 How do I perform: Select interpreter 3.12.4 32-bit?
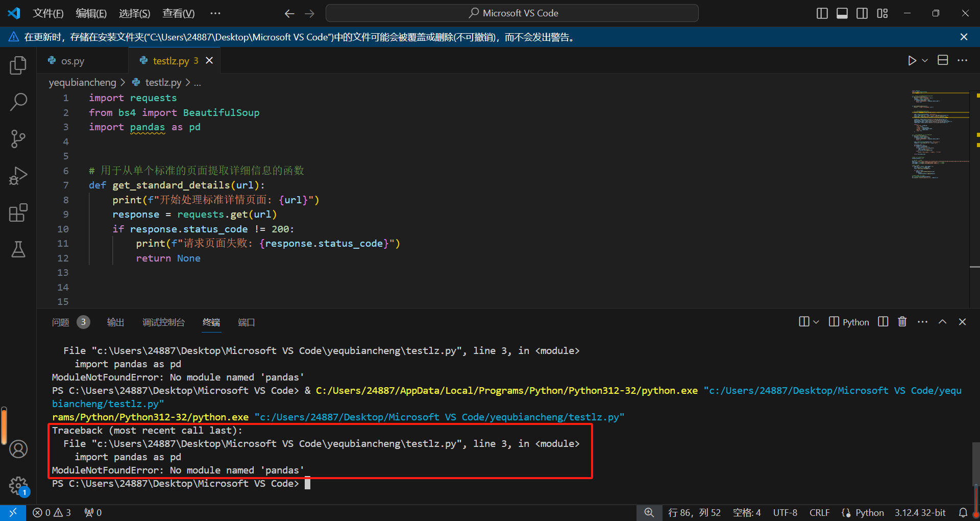pos(920,512)
